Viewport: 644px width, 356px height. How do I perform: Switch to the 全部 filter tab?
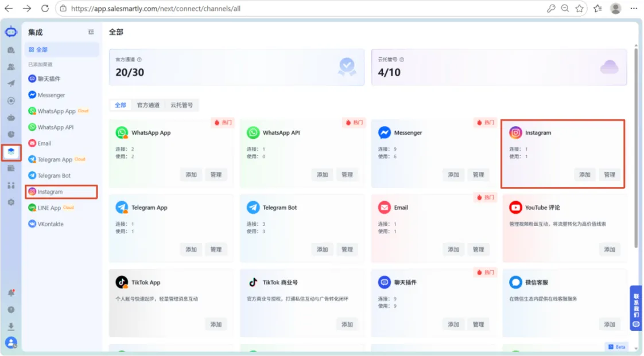(x=121, y=105)
